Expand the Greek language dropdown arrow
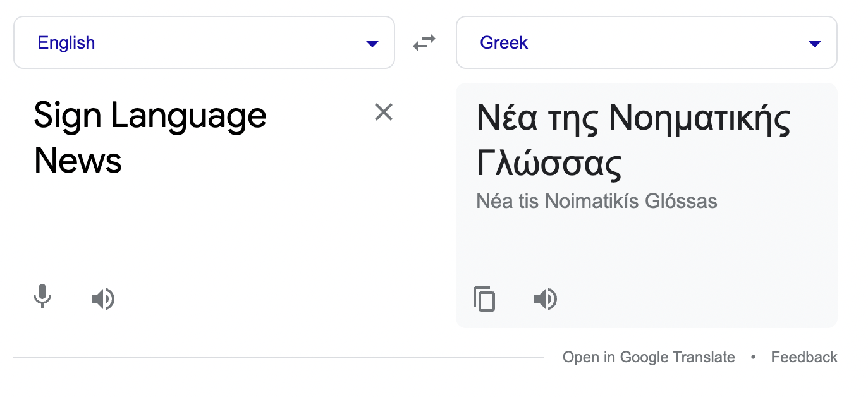 click(815, 44)
